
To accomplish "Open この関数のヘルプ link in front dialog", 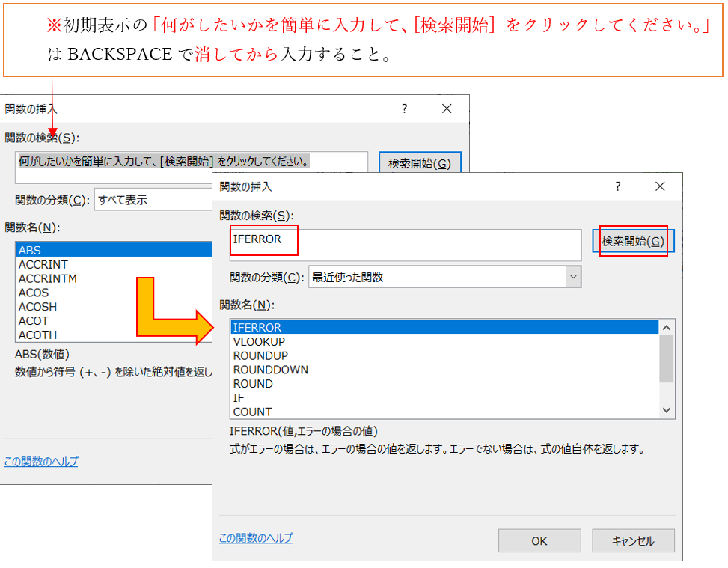I will click(256, 538).
